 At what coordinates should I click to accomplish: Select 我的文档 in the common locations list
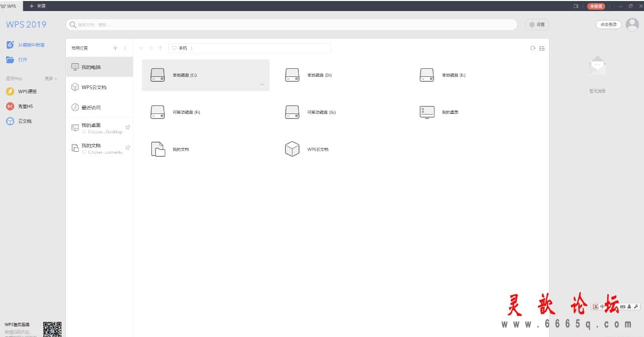click(99, 148)
